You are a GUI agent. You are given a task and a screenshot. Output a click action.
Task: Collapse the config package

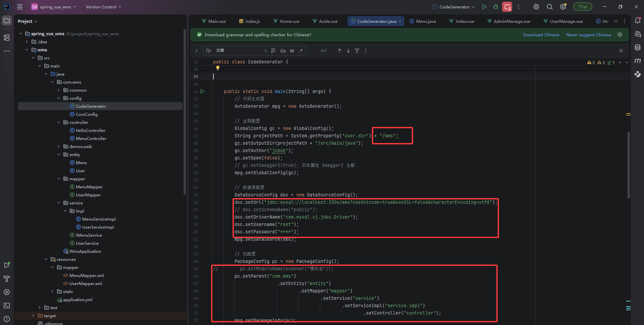(59, 98)
